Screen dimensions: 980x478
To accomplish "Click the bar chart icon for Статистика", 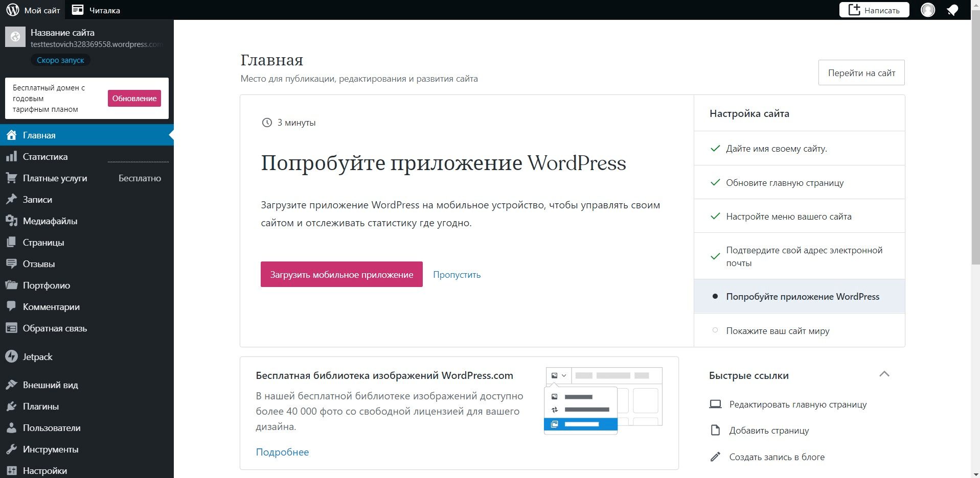I will click(x=11, y=156).
